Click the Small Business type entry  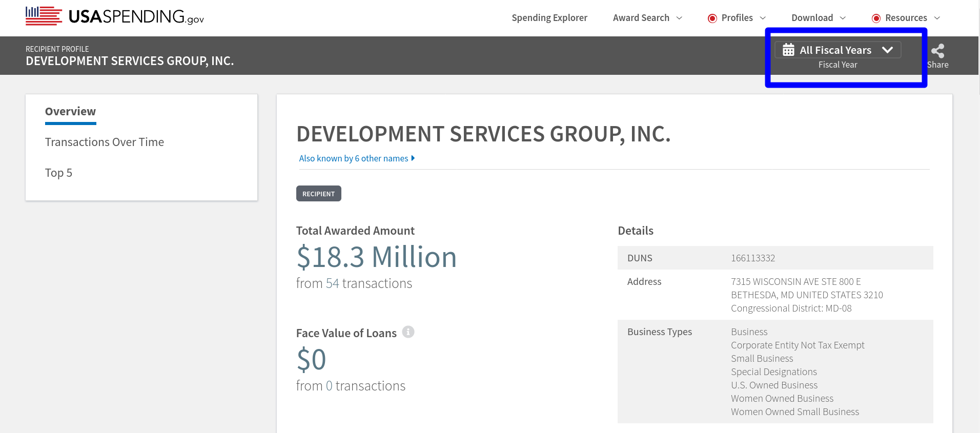[x=762, y=358]
